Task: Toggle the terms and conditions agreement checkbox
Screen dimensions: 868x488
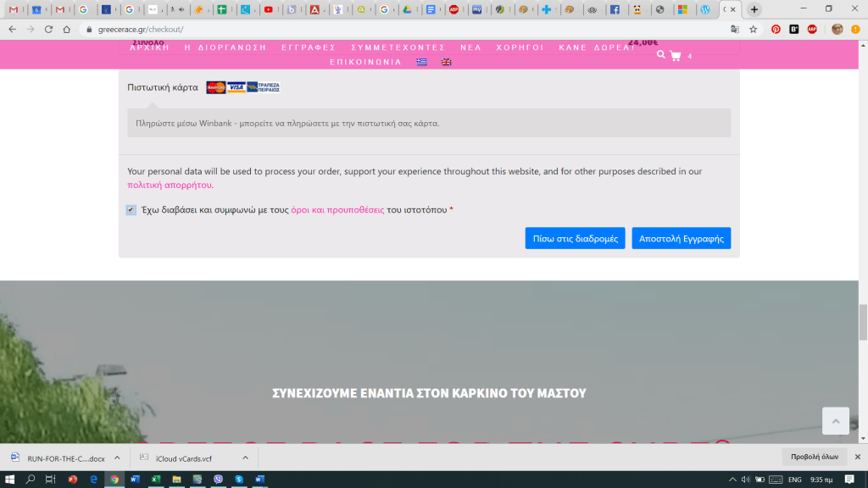Action: [131, 210]
